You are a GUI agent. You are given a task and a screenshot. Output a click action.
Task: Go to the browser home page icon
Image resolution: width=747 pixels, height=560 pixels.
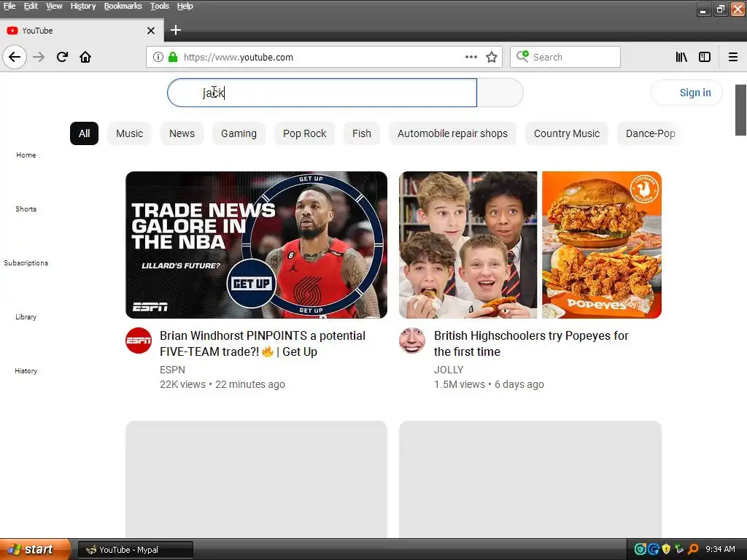pyautogui.click(x=85, y=57)
